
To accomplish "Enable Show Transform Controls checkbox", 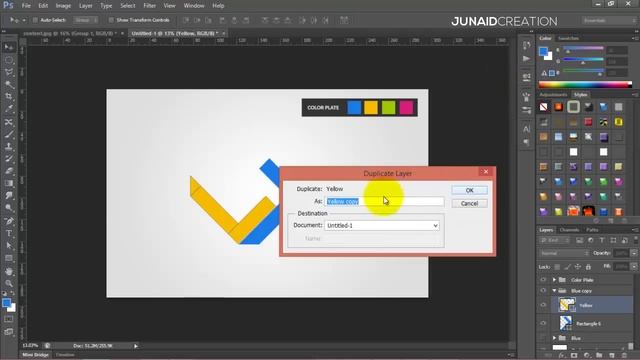I will point(111,20).
